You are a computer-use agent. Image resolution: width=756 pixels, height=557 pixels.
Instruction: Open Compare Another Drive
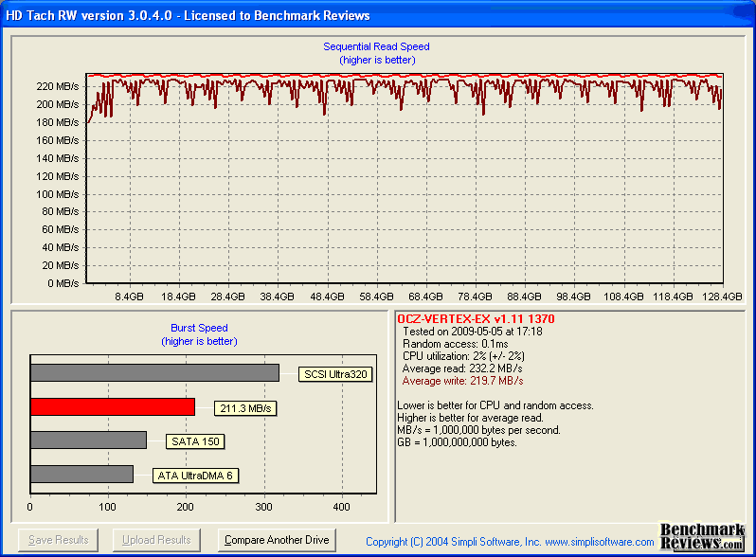pyautogui.click(x=277, y=540)
